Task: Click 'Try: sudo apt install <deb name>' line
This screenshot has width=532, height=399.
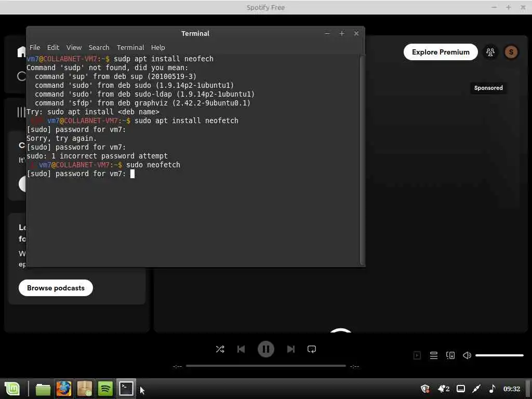Action: 92,112
